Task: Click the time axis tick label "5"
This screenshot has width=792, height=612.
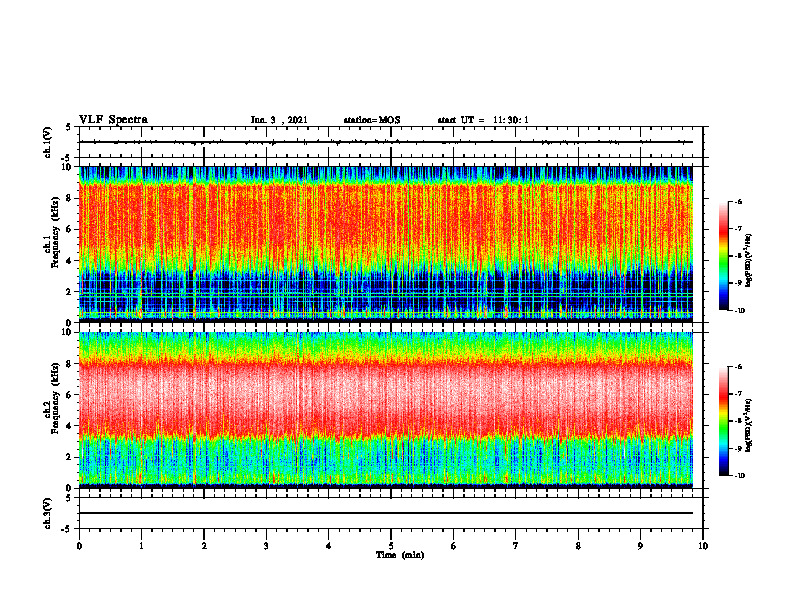Action: click(x=391, y=546)
